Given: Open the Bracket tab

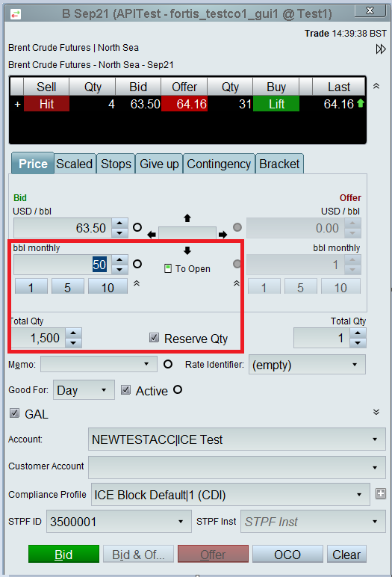Looking at the screenshot, I should click(x=279, y=164).
